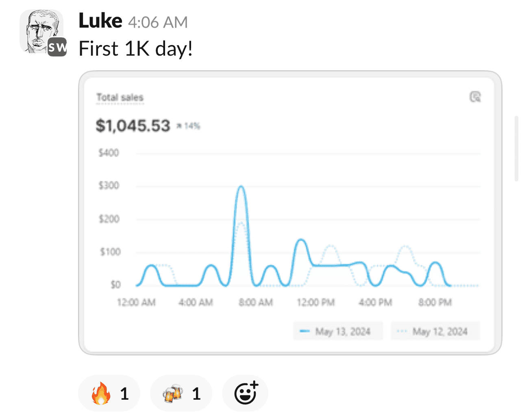The image size is (522, 420).
Task: Open Luke's profile via the username
Action: coord(100,21)
